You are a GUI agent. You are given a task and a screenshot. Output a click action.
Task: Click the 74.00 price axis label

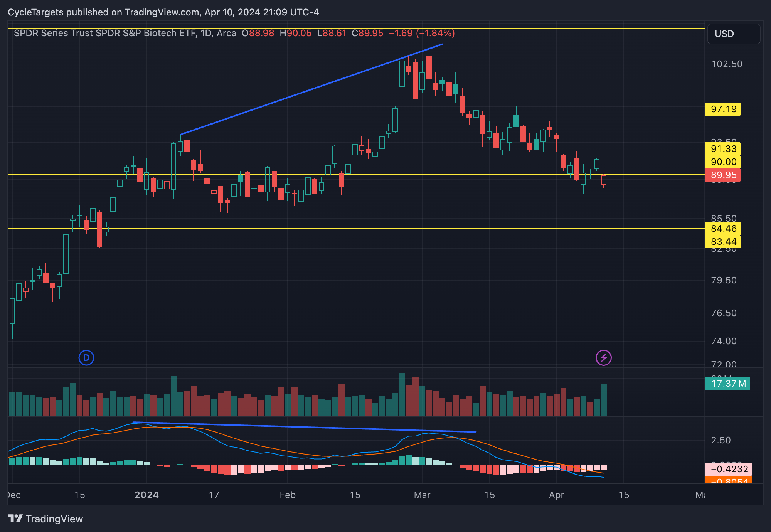coord(724,341)
